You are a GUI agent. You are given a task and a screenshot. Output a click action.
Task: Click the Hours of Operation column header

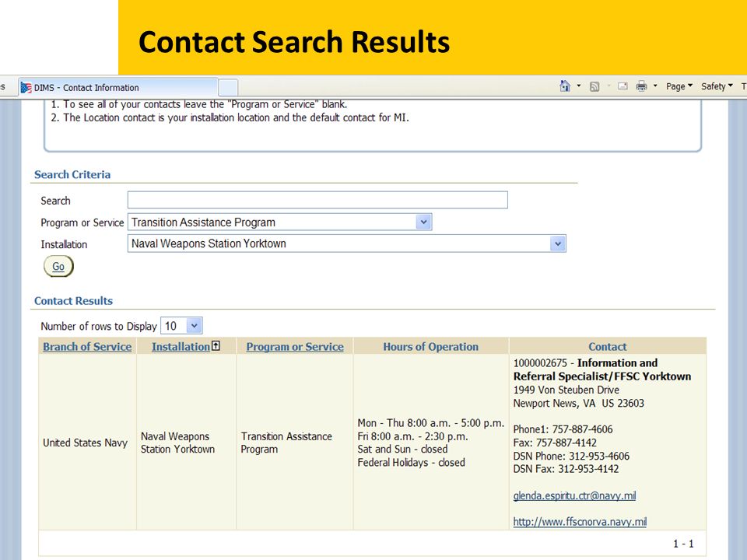tap(430, 347)
